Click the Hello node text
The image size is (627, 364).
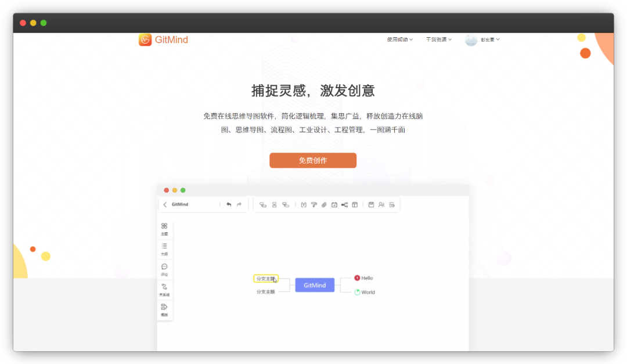tap(367, 278)
